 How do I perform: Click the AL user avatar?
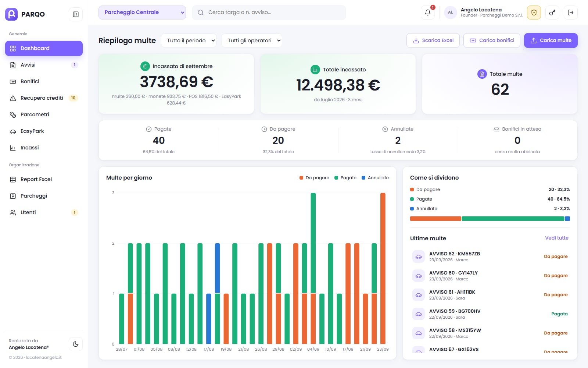(450, 13)
